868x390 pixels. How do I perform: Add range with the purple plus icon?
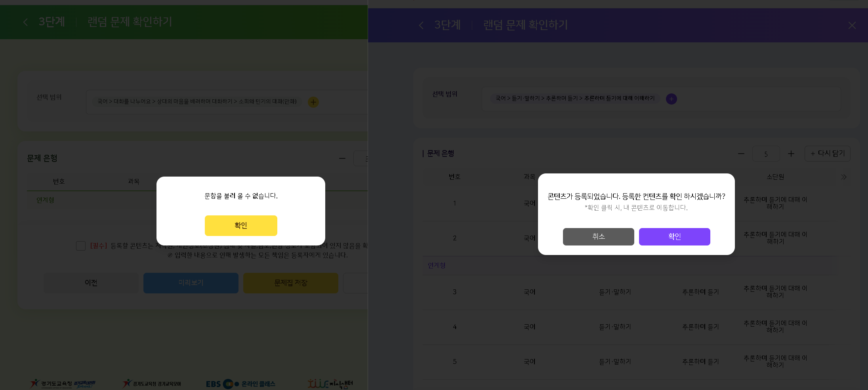671,99
